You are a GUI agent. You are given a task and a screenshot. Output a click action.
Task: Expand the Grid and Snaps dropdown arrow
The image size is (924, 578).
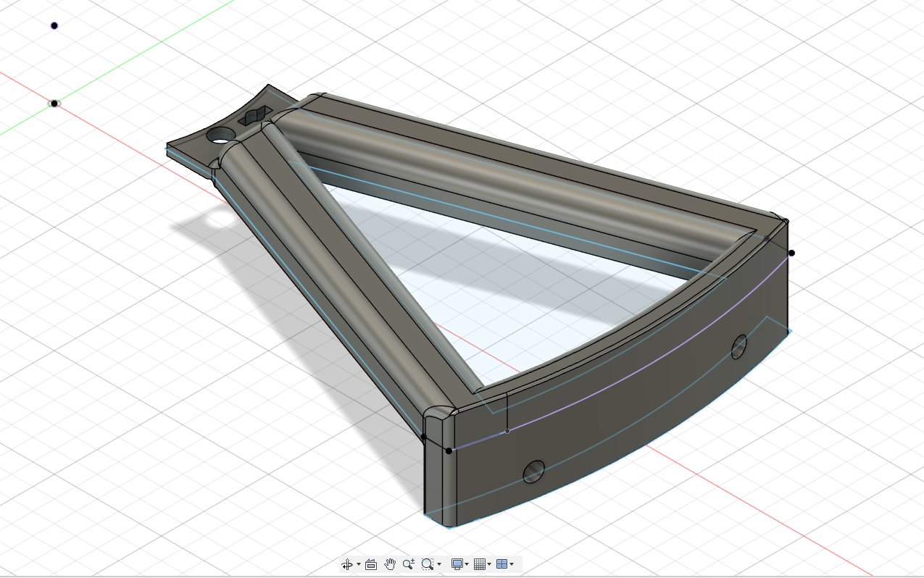(x=489, y=565)
